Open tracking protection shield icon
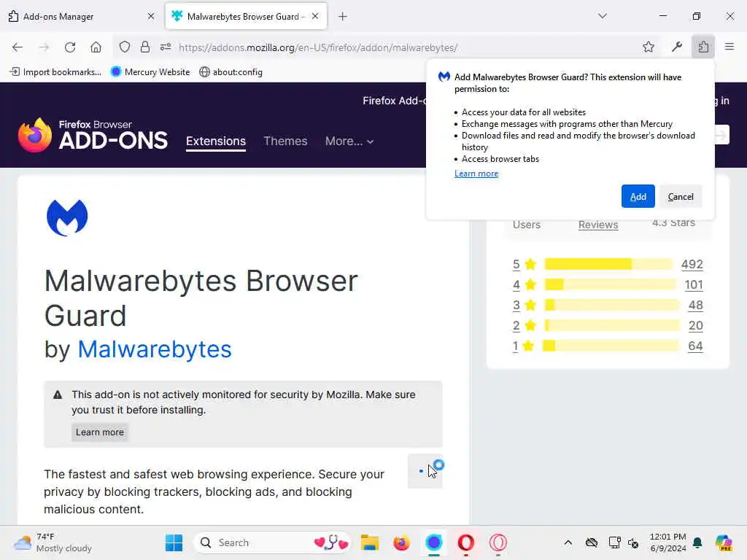Screen dimensions: 747x560 124,47
